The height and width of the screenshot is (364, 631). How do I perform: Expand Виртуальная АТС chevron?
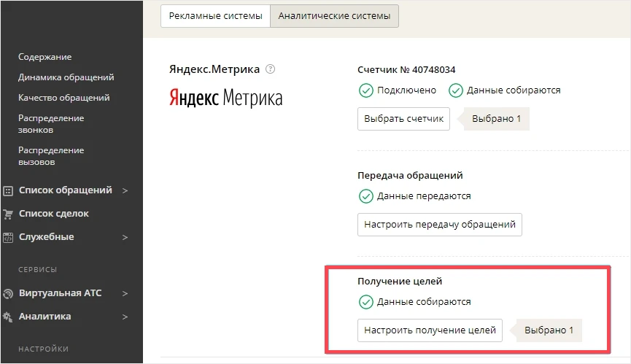[125, 294]
